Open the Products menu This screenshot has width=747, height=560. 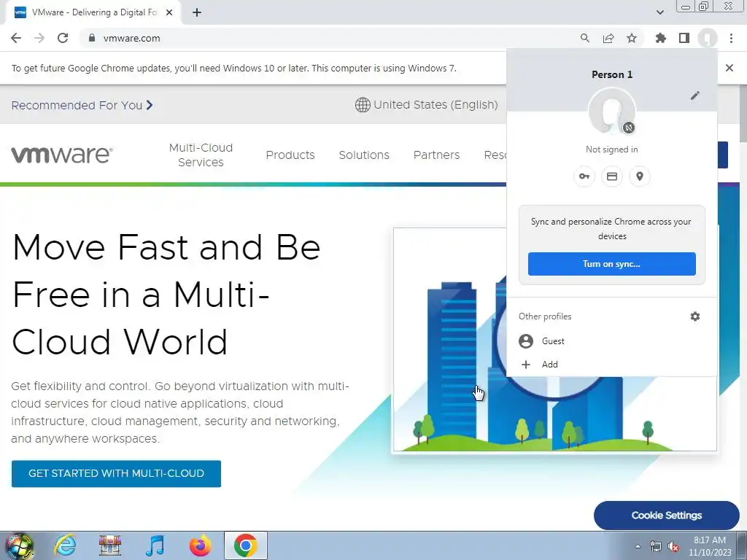[290, 155]
